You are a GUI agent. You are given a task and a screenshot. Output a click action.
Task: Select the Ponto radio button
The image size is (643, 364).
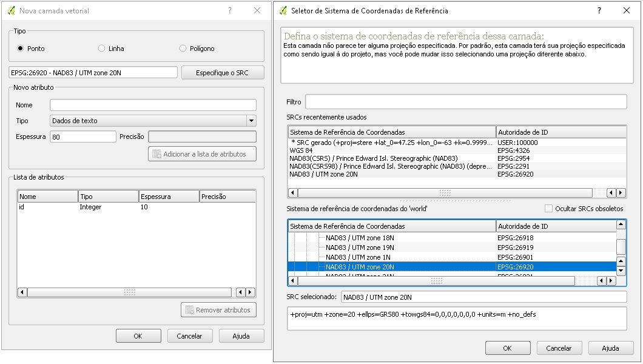pyautogui.click(x=21, y=49)
